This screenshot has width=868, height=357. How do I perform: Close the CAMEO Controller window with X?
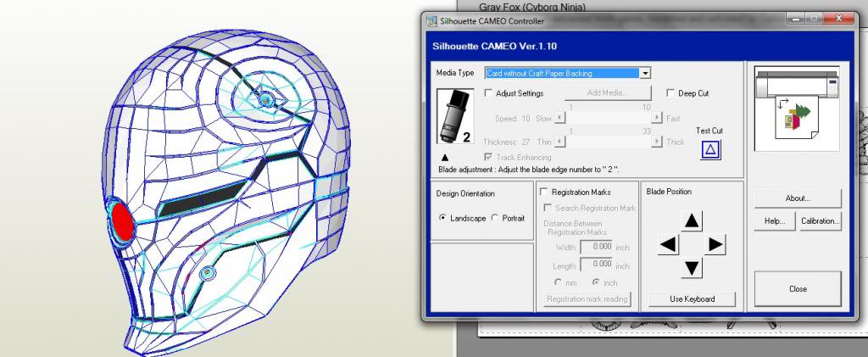(x=838, y=19)
